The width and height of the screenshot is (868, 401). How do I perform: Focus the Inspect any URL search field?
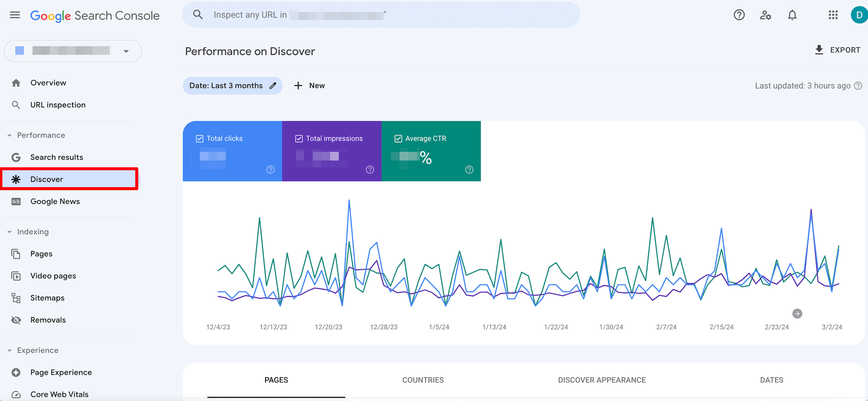pos(381,15)
